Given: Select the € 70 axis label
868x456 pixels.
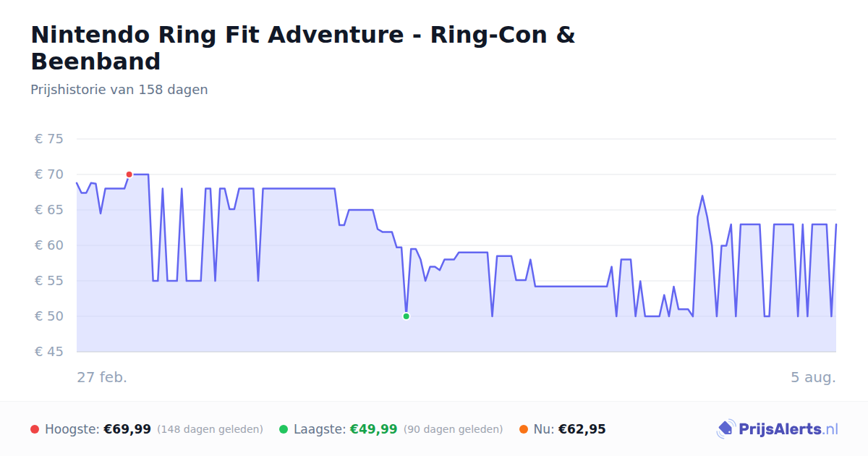Looking at the screenshot, I should coord(49,174).
